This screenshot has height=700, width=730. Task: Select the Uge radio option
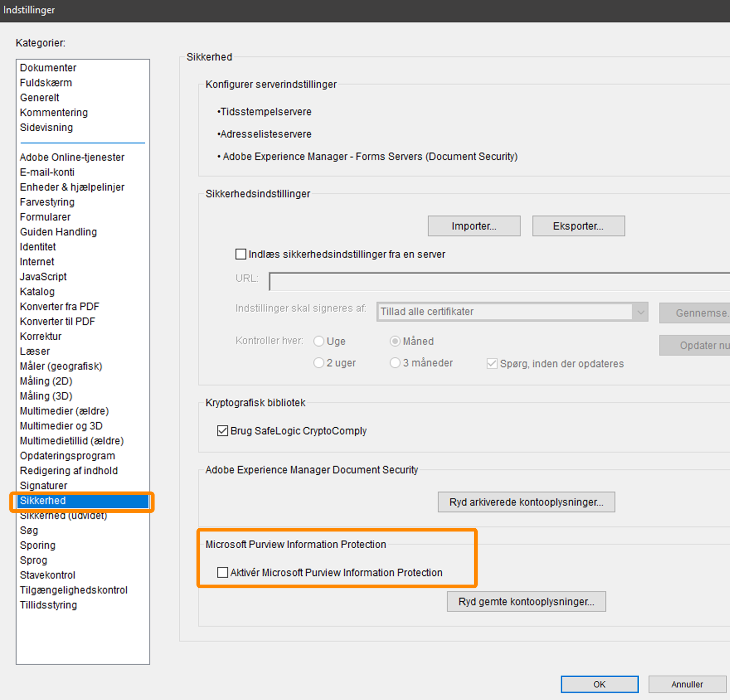319,341
